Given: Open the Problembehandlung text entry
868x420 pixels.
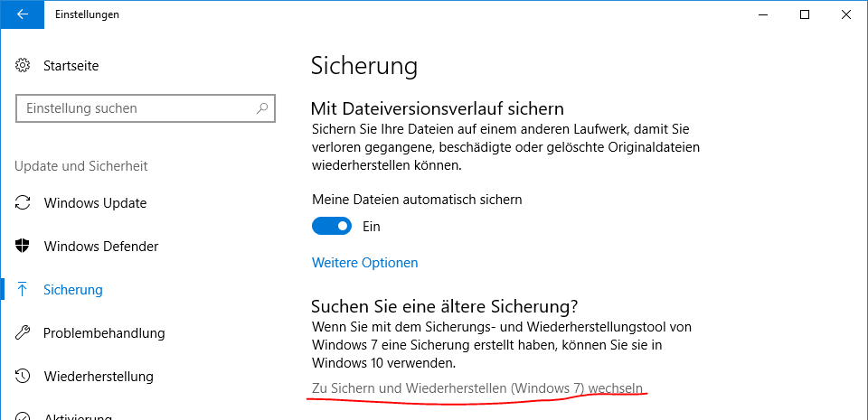Looking at the screenshot, I should coord(104,333).
